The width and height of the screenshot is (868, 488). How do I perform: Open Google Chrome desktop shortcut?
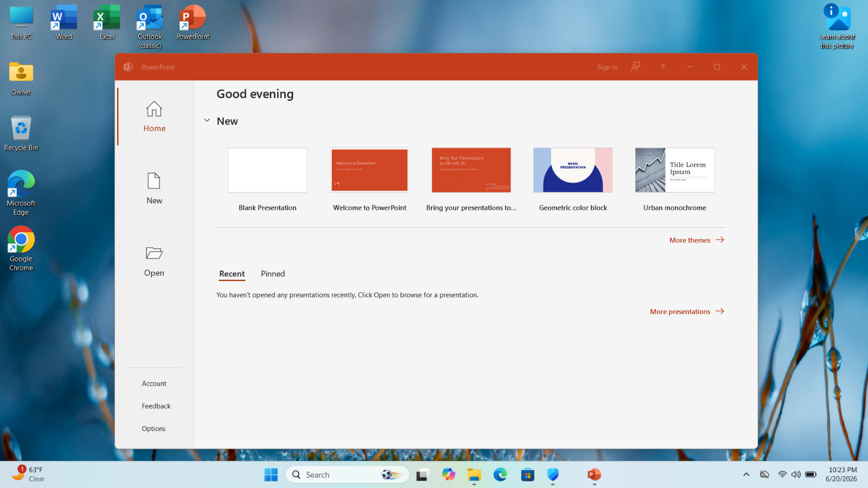coord(21,248)
